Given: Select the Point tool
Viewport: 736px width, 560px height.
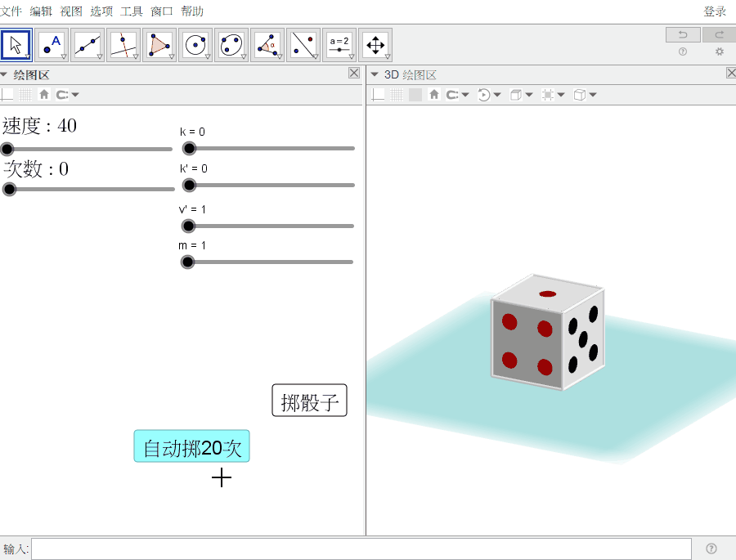Looking at the screenshot, I should pos(52,45).
